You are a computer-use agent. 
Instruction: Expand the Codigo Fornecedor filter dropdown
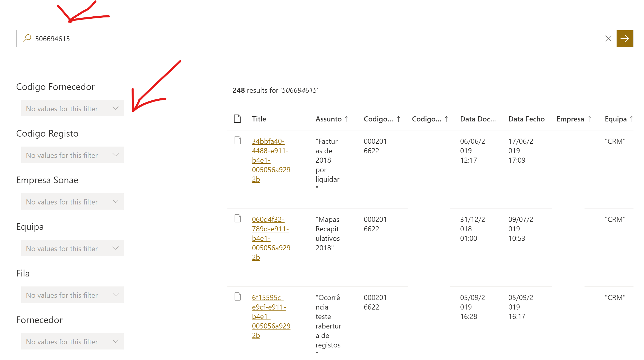[72, 108]
